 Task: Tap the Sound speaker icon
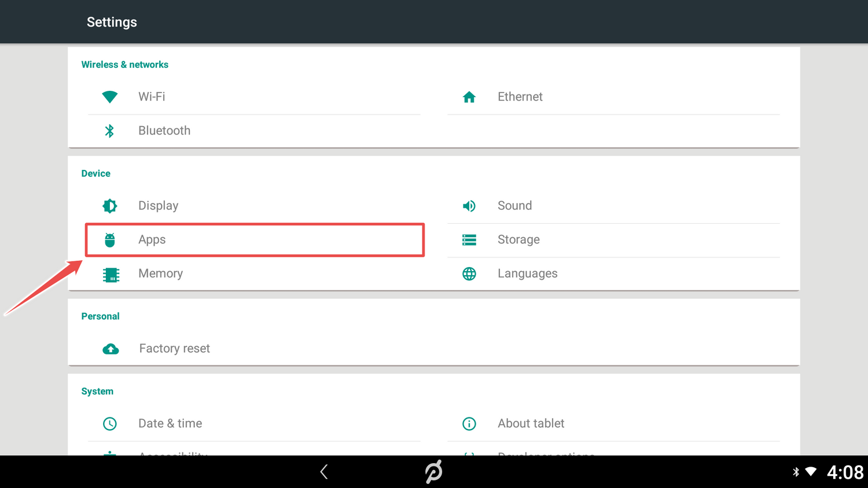tap(469, 206)
